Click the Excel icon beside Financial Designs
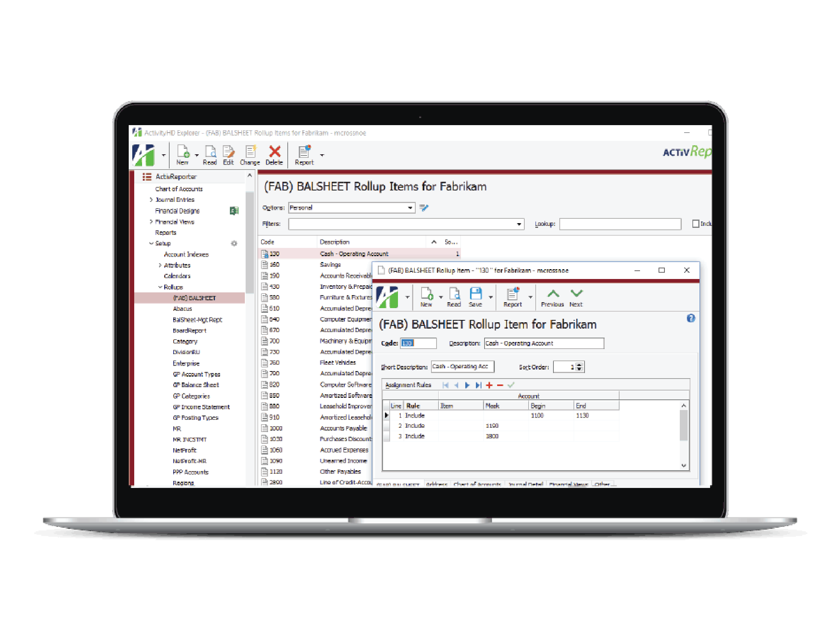This screenshot has width=840, height=630. click(x=234, y=211)
